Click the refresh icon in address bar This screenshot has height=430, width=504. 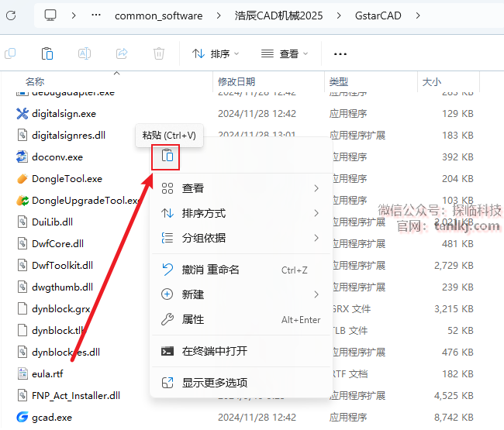11,15
